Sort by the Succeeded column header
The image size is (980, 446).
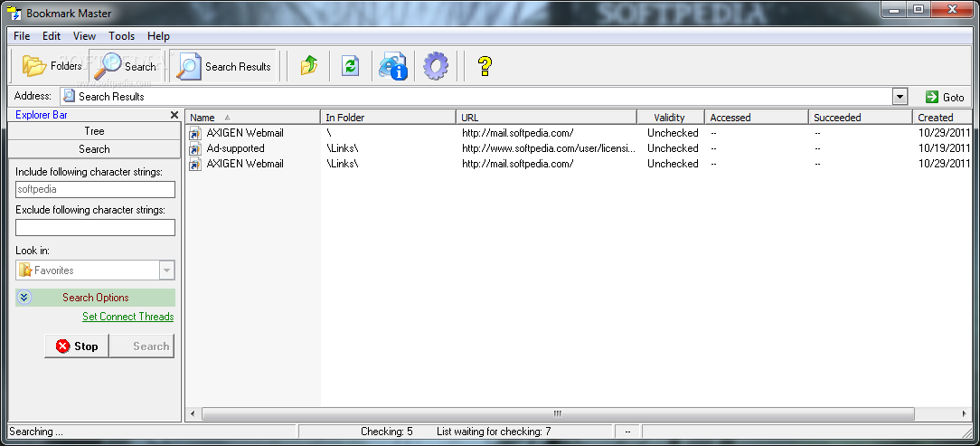point(860,117)
